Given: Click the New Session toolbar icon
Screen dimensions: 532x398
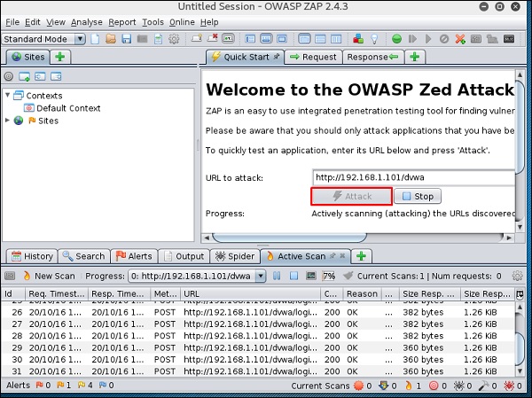Looking at the screenshot, I should (96, 39).
